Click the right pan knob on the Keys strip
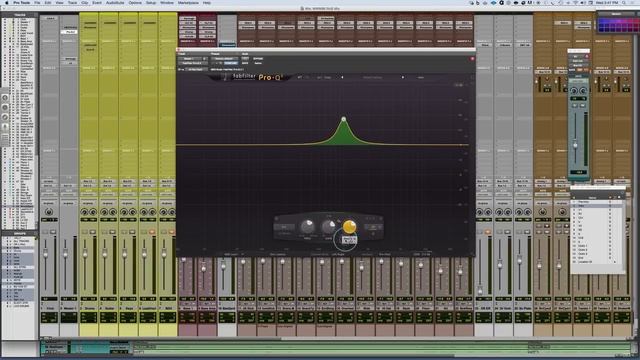The width and height of the screenshot is (640, 360). click(133, 212)
